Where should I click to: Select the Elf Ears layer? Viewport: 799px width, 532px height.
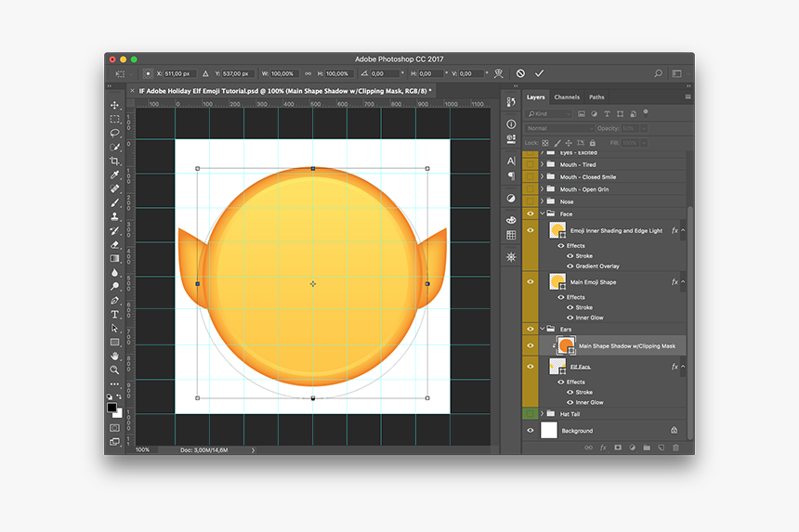coord(612,366)
